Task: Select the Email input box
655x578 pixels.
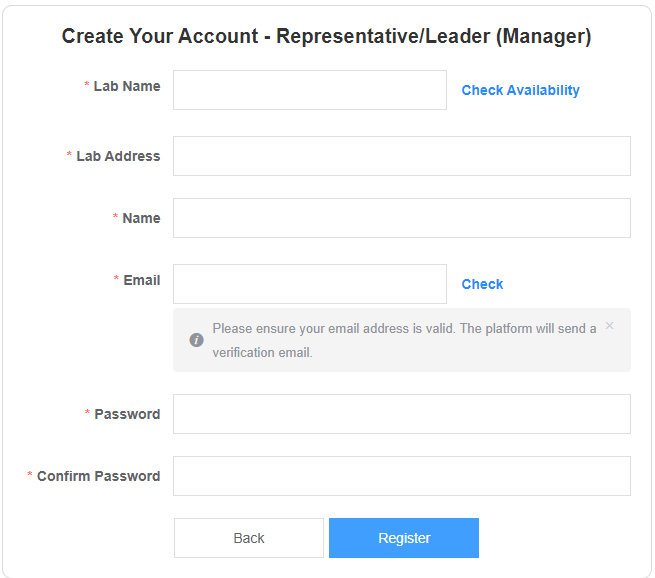Action: [310, 284]
